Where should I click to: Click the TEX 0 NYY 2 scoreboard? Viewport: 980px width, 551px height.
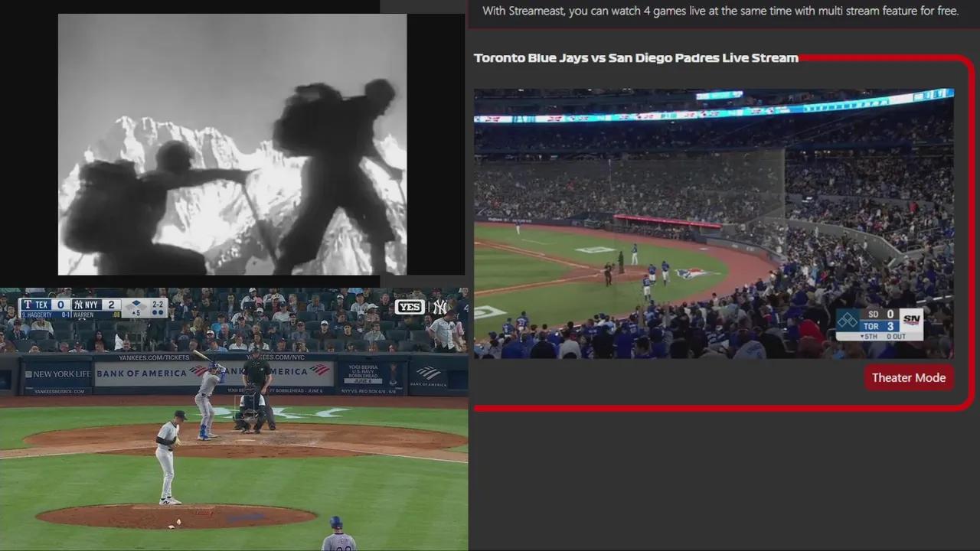(93, 308)
